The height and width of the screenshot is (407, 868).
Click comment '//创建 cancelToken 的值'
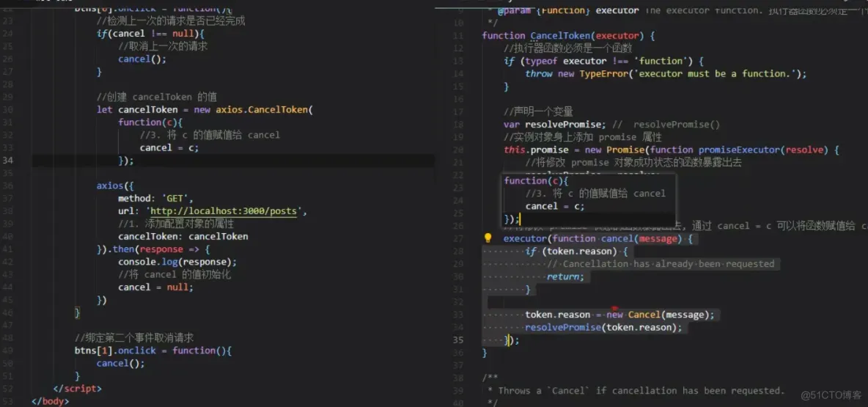tap(157, 97)
